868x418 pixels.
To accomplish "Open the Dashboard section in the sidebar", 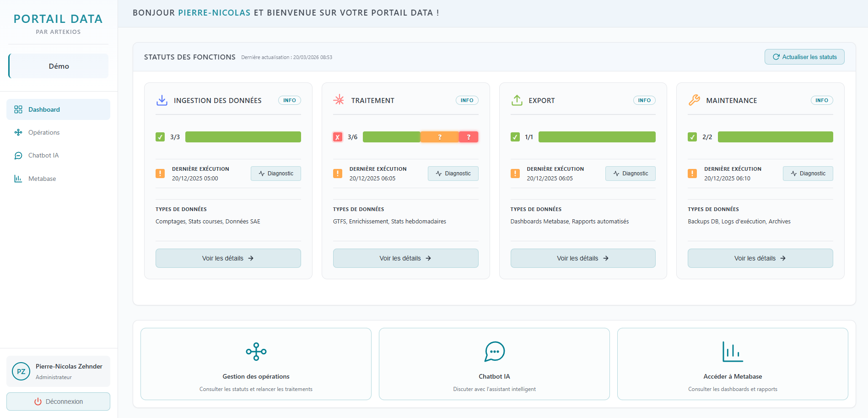I will (44, 109).
